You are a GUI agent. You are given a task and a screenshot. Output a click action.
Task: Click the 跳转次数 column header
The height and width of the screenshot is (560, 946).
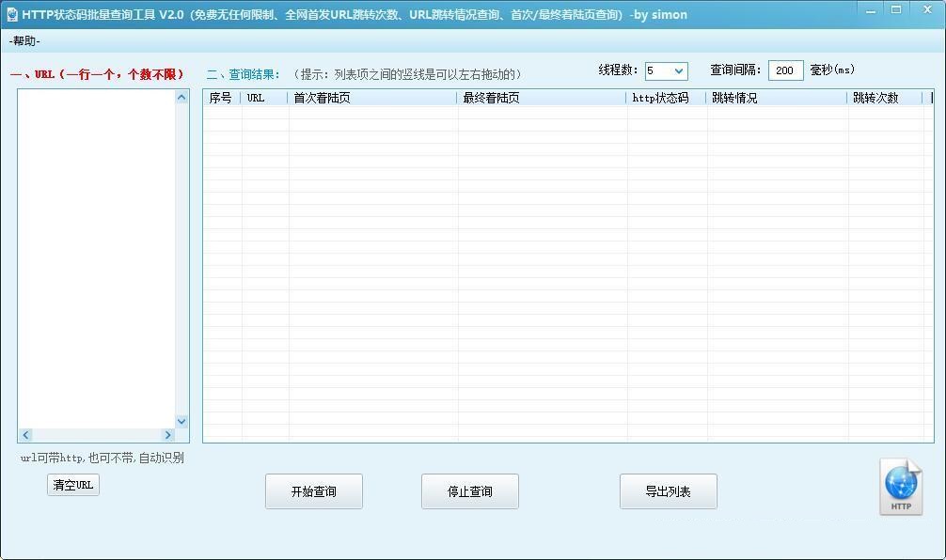[x=886, y=98]
